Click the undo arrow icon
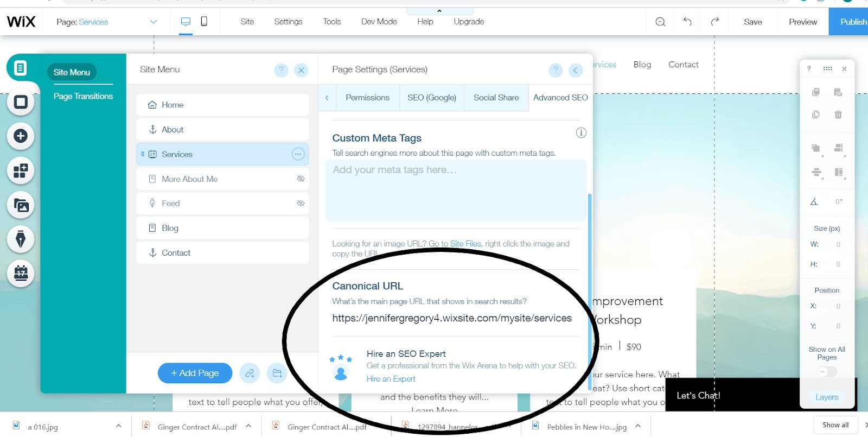The height and width of the screenshot is (437, 868). [x=687, y=22]
